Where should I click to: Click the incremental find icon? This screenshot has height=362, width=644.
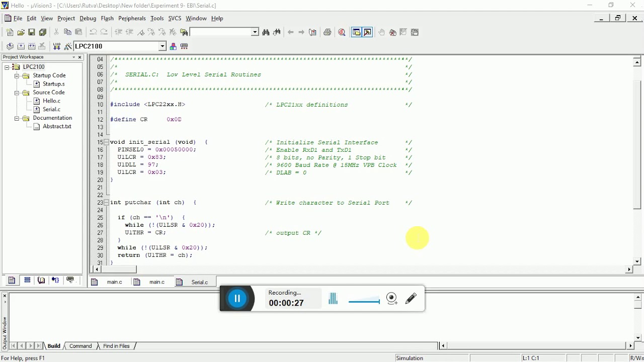pyautogui.click(x=277, y=32)
